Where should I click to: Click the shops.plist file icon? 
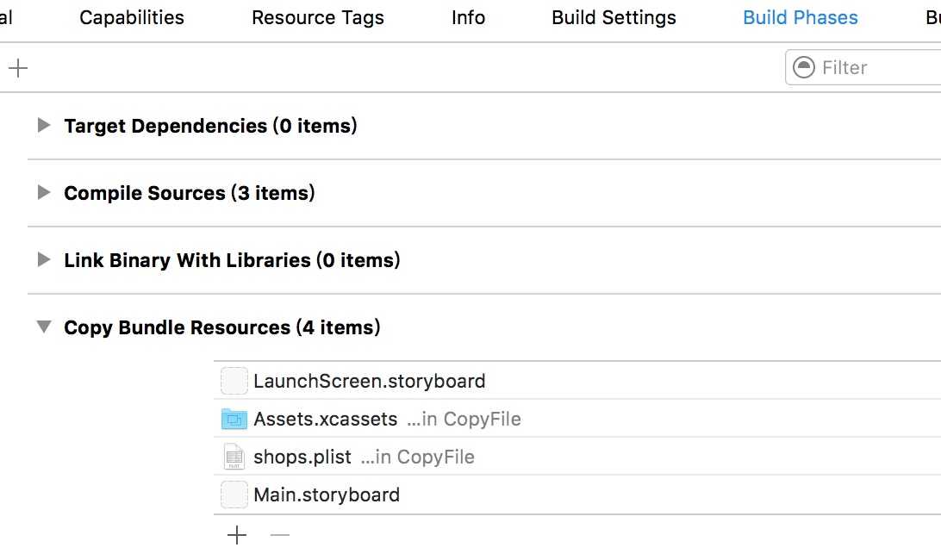(x=234, y=457)
